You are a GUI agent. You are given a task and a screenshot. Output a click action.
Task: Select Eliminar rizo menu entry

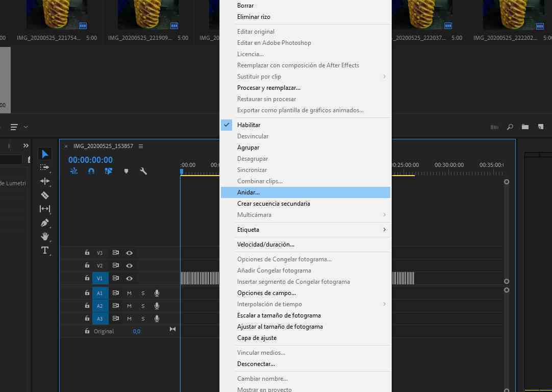(x=306, y=17)
